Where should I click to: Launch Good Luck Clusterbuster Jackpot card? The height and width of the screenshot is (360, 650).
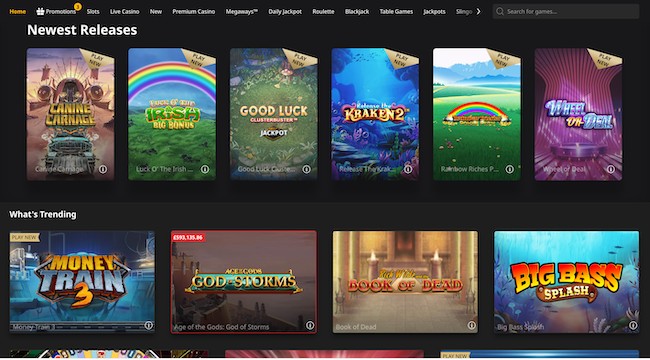click(x=274, y=114)
